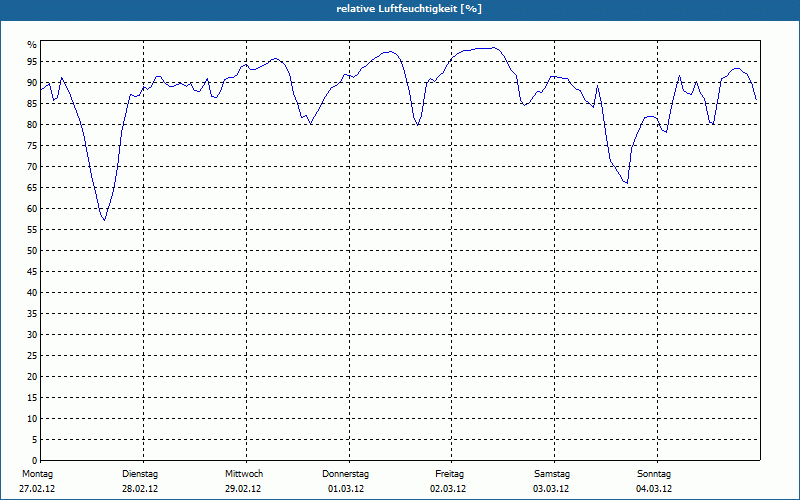Click the y-axis value 90
This screenshot has height=500, width=800.
point(32,83)
